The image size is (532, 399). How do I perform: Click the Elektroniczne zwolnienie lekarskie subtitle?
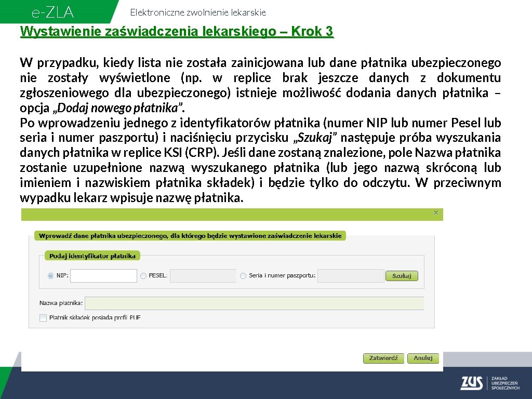[198, 12]
